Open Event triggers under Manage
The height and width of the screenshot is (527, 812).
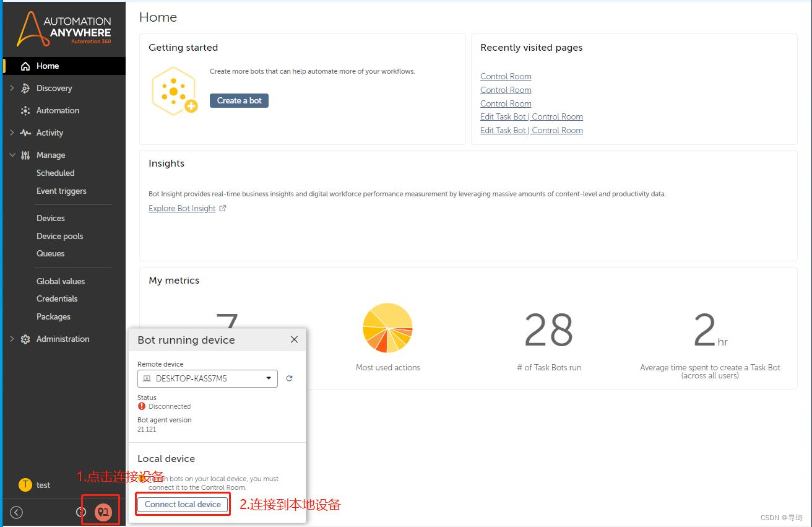[61, 191]
